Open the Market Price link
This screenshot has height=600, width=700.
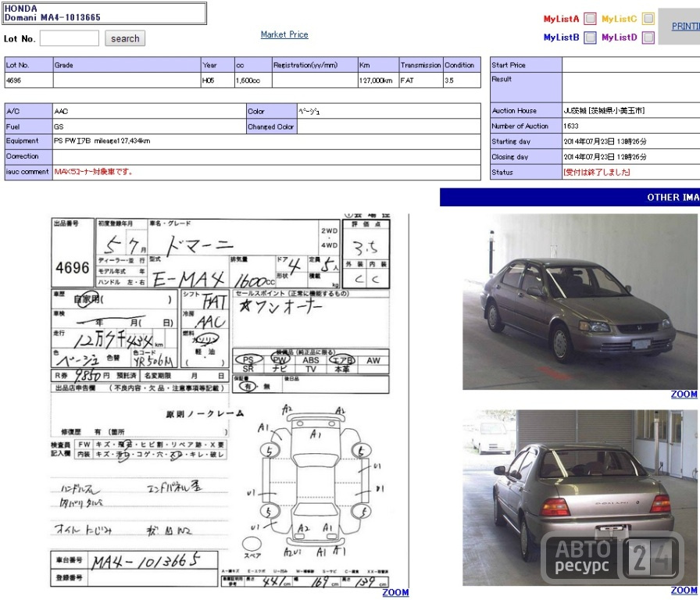click(284, 34)
